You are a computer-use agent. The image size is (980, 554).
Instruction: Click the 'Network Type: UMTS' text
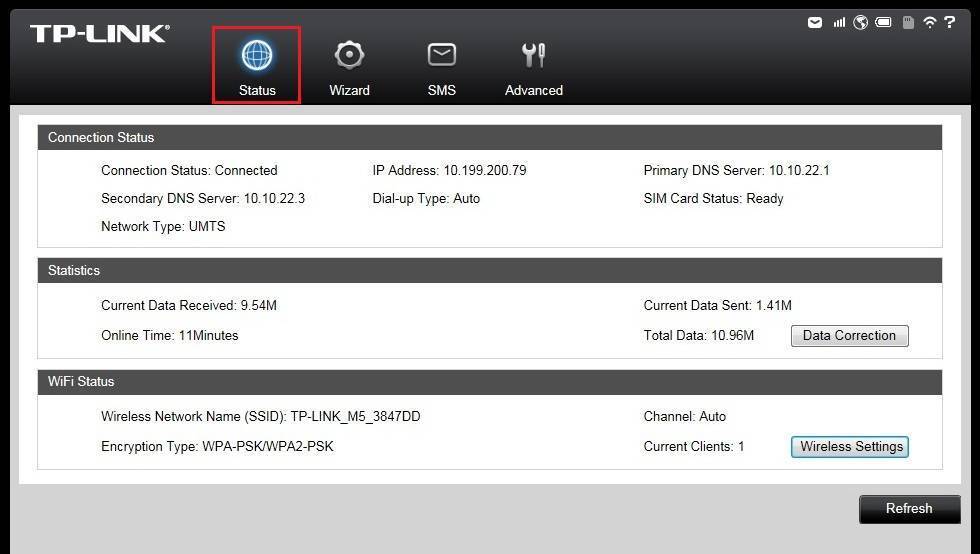[163, 227]
